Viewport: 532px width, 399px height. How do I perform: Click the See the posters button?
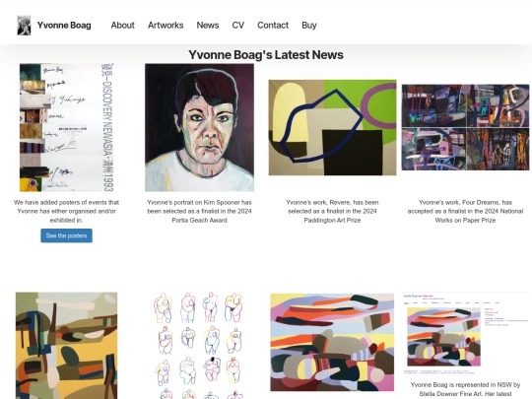(x=67, y=235)
